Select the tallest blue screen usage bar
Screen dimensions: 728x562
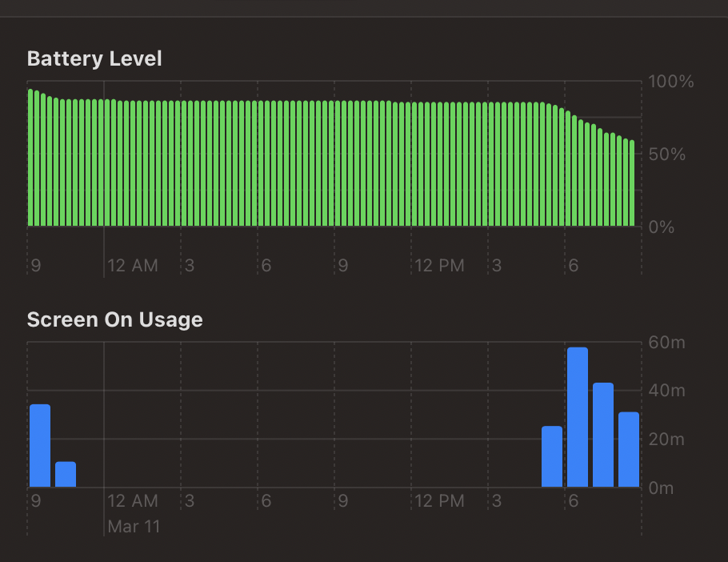pos(578,417)
